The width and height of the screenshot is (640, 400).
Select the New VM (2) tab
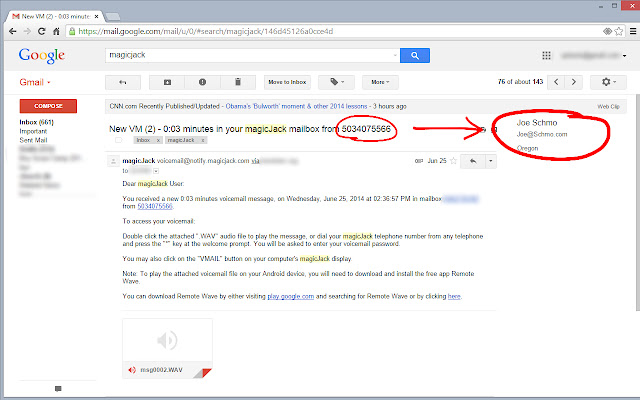click(55, 16)
